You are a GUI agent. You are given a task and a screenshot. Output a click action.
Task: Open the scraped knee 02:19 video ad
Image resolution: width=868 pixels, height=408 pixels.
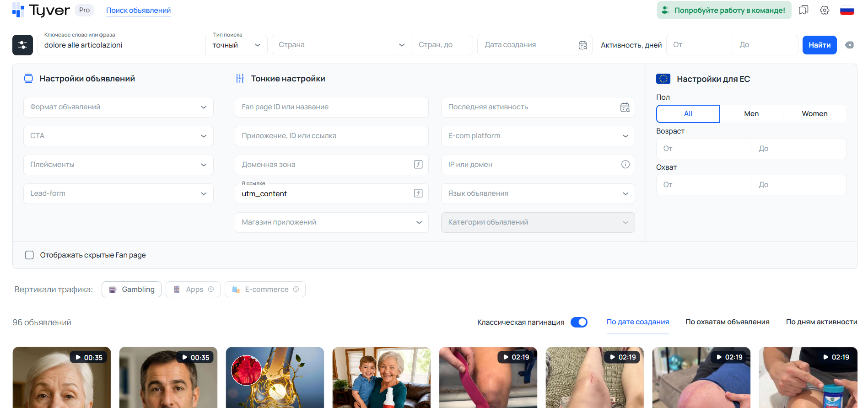tap(595, 377)
